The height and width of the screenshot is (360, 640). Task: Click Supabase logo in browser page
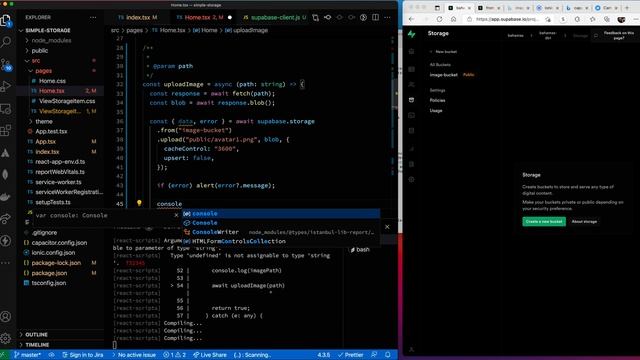coord(411,34)
